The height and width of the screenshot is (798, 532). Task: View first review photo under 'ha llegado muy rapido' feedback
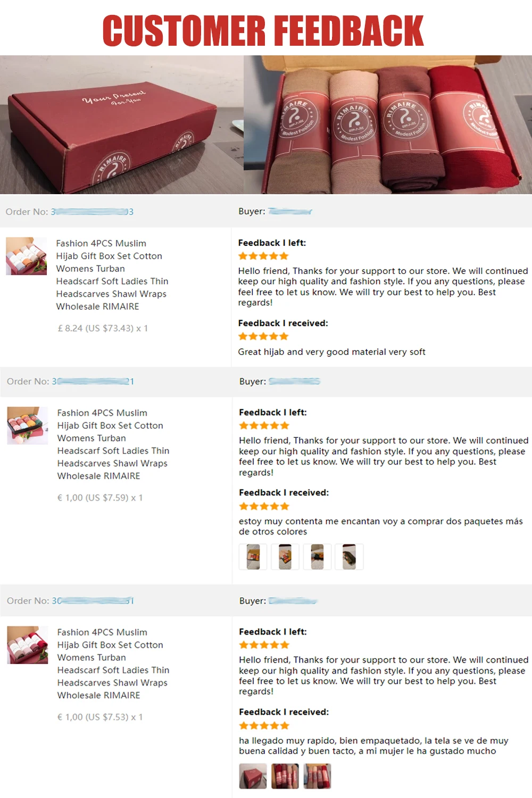pos(253,776)
